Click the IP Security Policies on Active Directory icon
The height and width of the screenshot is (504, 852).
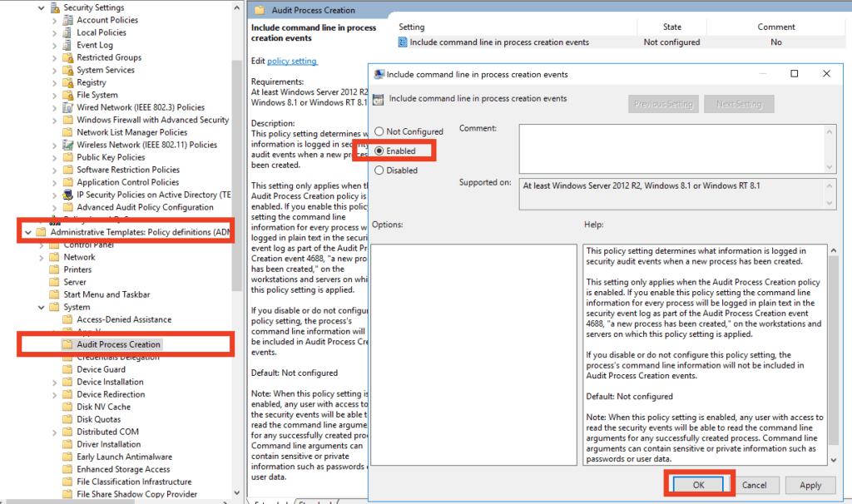pos(67,195)
